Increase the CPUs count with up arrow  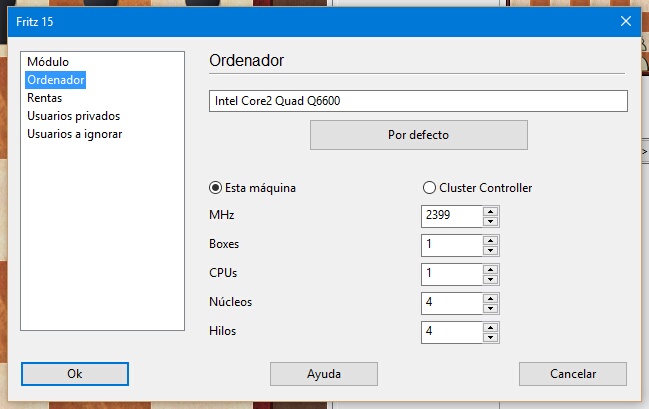(490, 269)
